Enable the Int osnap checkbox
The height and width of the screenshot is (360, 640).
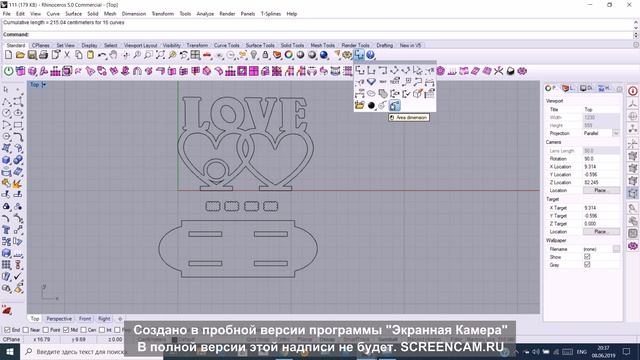pos(102,330)
